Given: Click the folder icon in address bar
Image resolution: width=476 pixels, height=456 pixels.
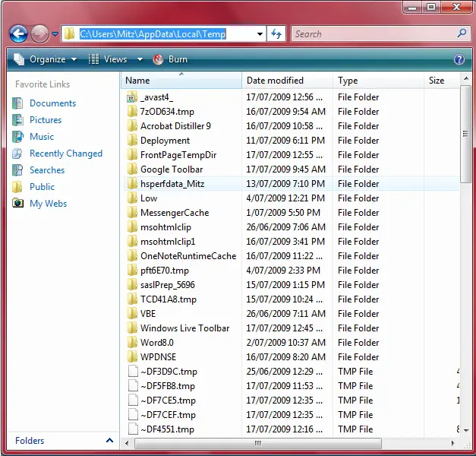Looking at the screenshot, I should [x=69, y=33].
